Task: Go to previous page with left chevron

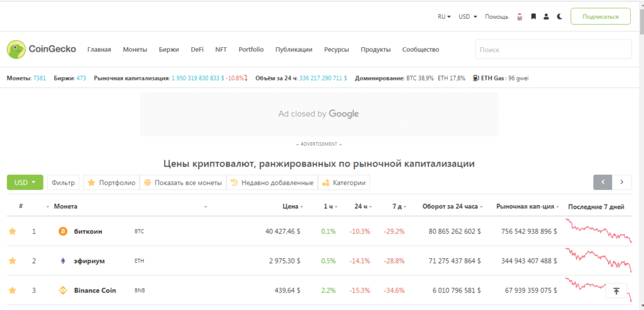Action: point(603,182)
